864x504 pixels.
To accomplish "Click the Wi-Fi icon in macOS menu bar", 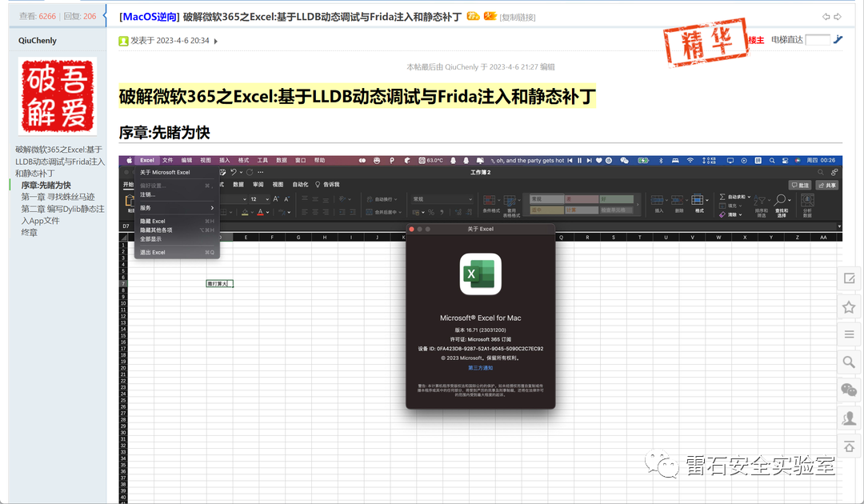I will coord(690,160).
